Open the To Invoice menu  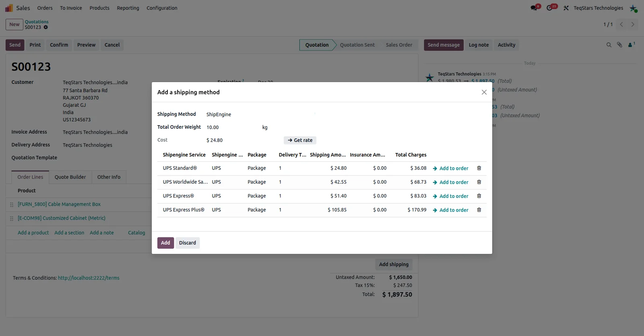pos(71,8)
